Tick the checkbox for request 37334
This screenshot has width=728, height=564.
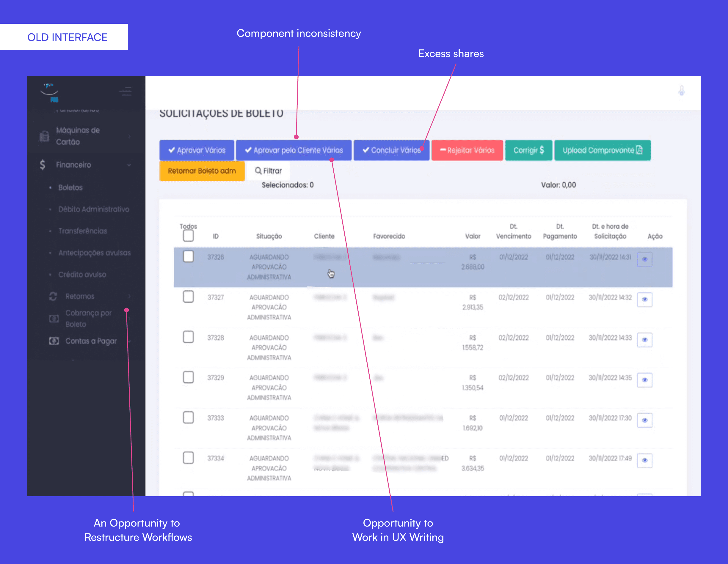(x=188, y=458)
